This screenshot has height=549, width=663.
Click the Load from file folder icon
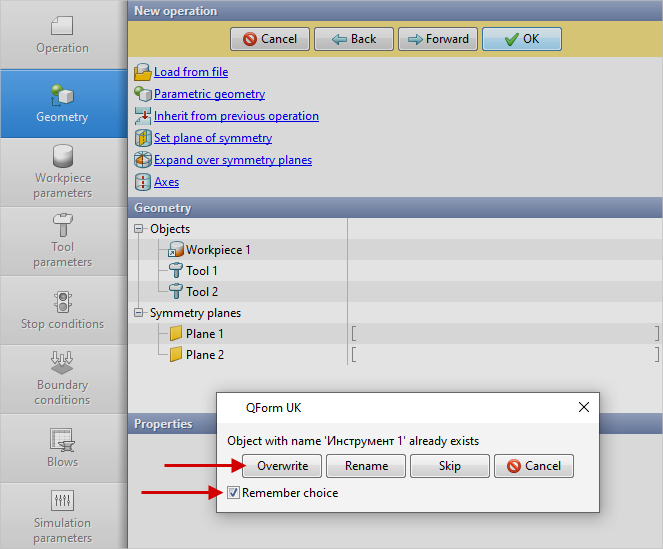click(x=142, y=72)
